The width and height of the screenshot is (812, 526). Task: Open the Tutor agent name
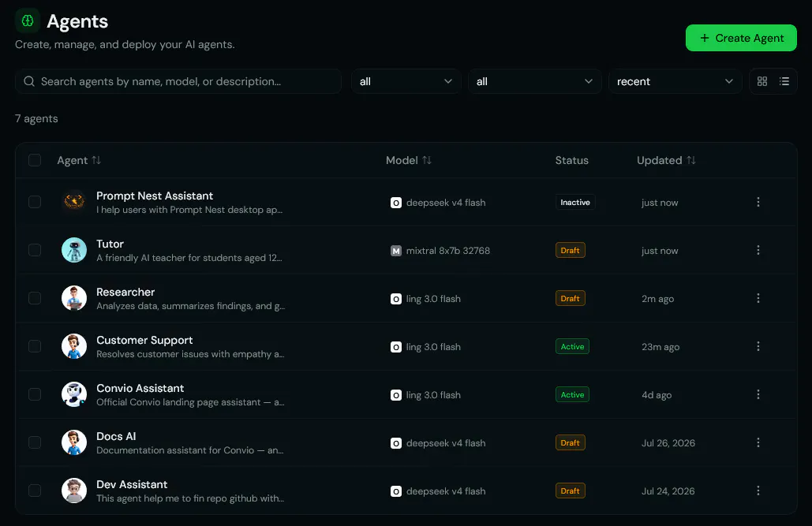(110, 244)
